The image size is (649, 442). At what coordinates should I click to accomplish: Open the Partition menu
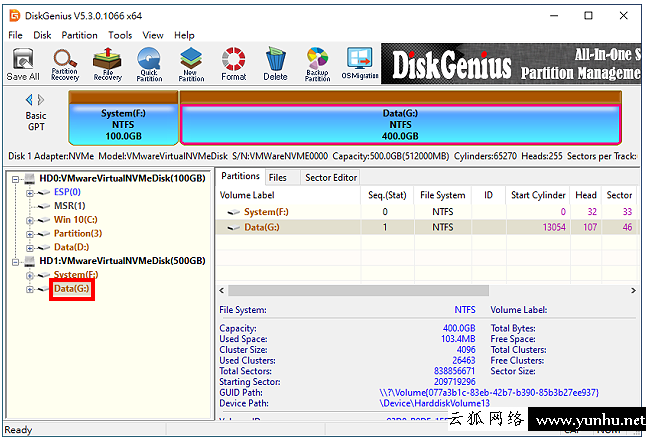pos(79,35)
